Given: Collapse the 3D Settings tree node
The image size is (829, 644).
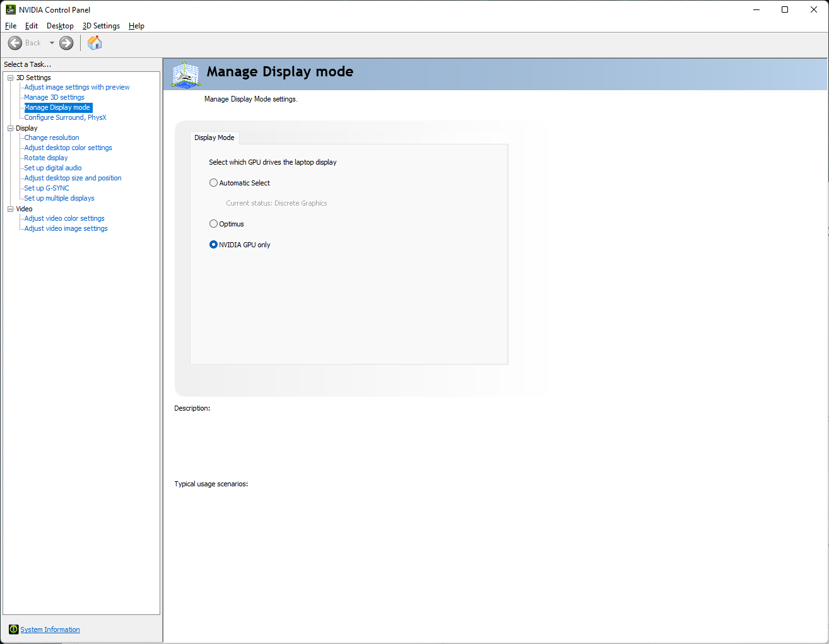Looking at the screenshot, I should tap(10, 78).
